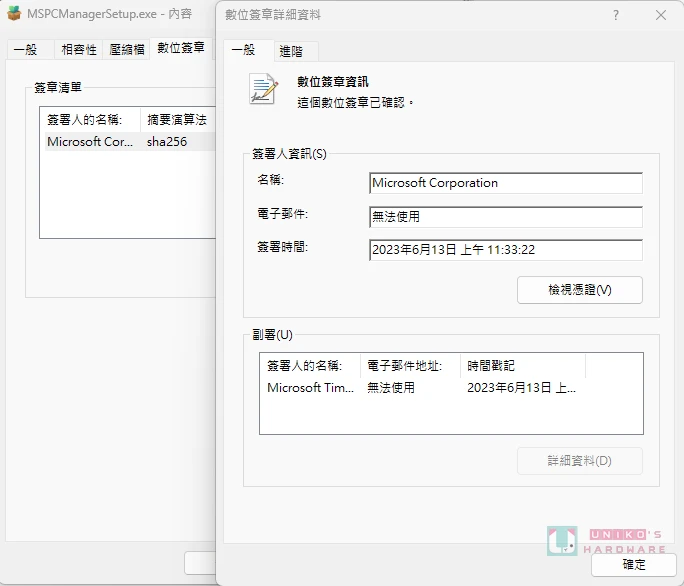Open the 相容性 tab
684x586 pixels.
click(79, 49)
